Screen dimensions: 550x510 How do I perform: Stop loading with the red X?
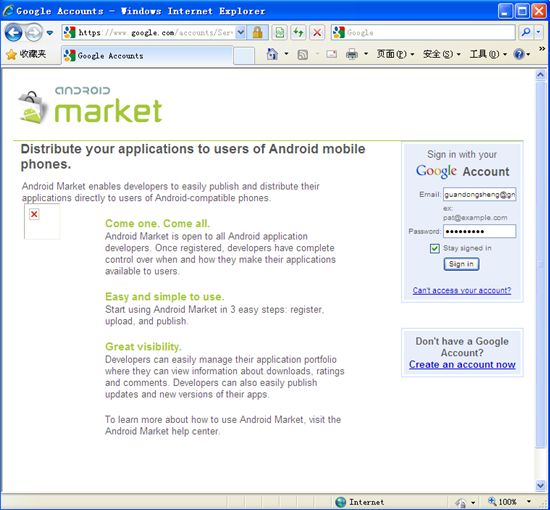(x=317, y=33)
